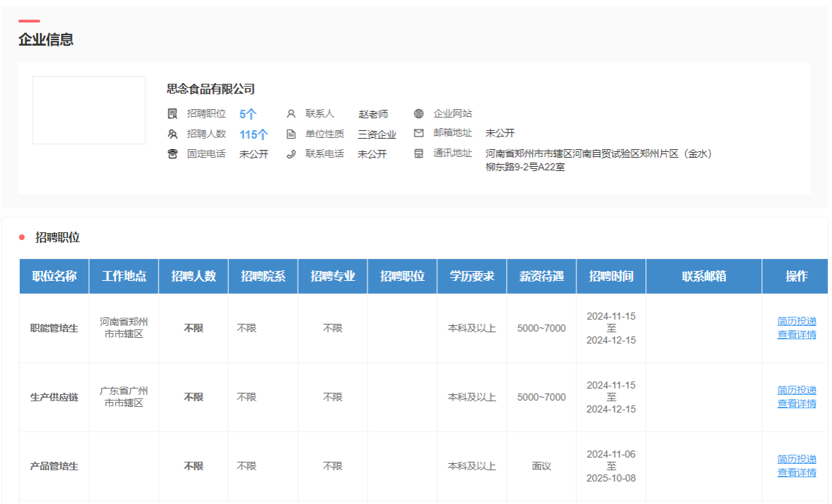Open 简历投递 for 产品管培生
The height and width of the screenshot is (504, 832).
click(x=796, y=459)
